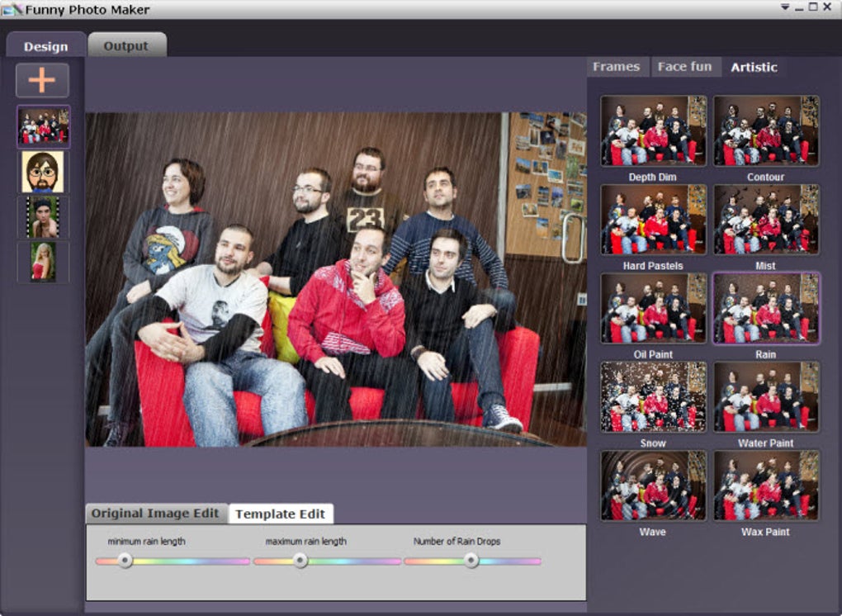Image resolution: width=842 pixels, height=616 pixels.
Task: Click the maximum rain length slider handle
Action: click(300, 561)
